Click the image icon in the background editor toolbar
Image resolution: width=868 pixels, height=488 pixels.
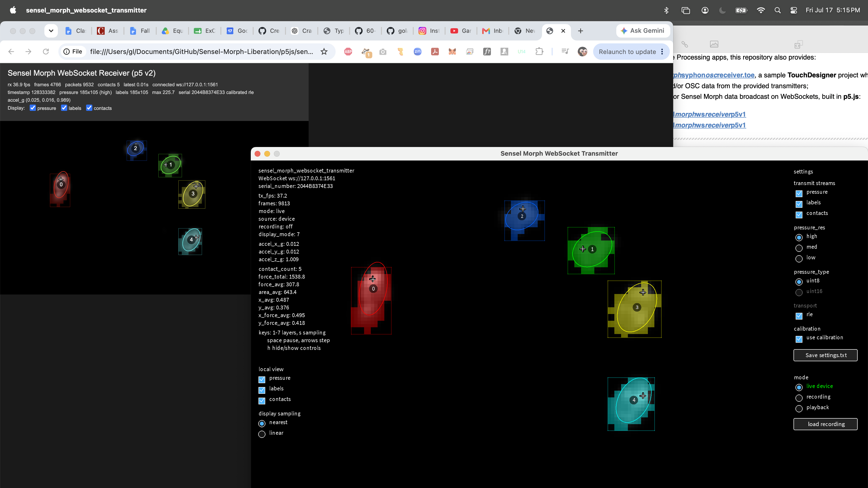tap(714, 44)
